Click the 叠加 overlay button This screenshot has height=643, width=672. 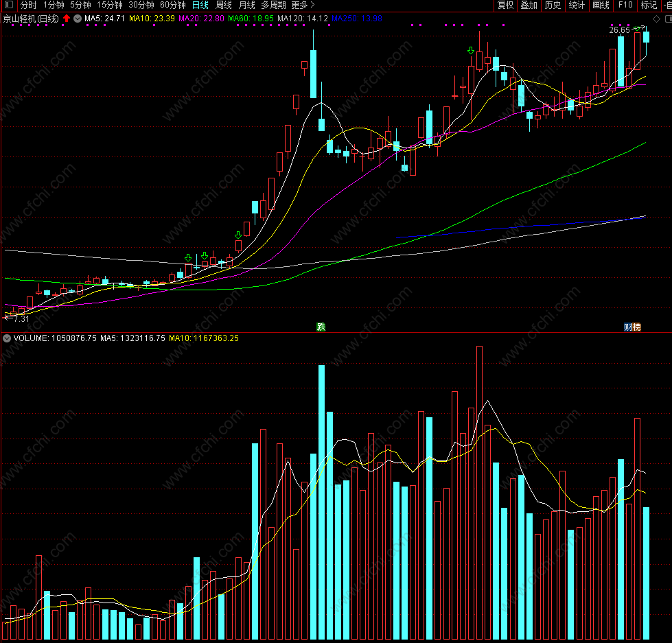[529, 5]
